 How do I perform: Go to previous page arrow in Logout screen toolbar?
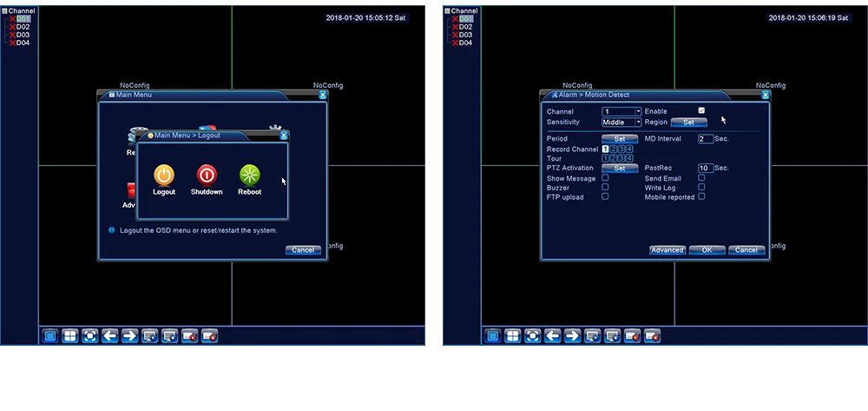tap(110, 335)
